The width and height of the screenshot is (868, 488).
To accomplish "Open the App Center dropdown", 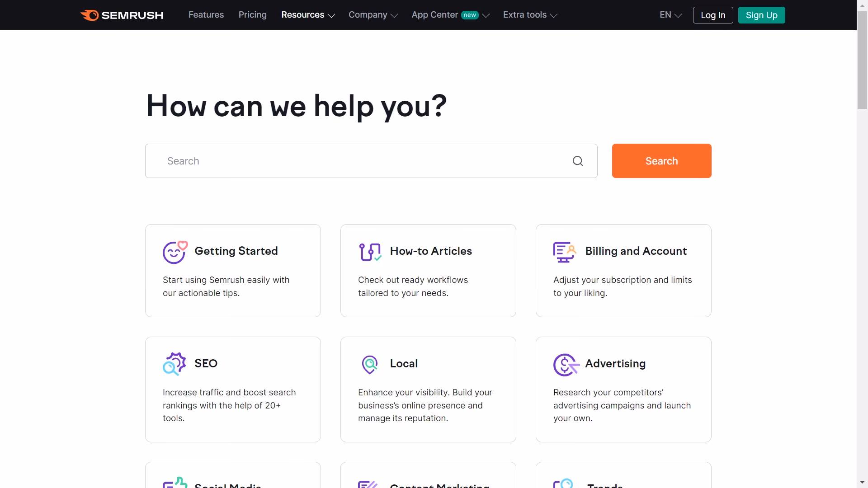I will (x=450, y=15).
